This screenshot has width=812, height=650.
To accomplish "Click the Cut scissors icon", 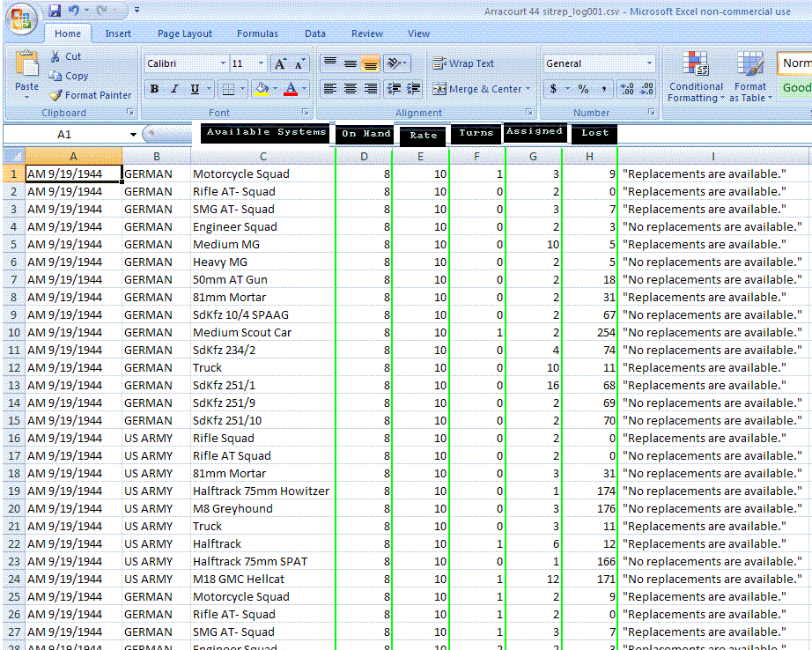I will click(56, 56).
